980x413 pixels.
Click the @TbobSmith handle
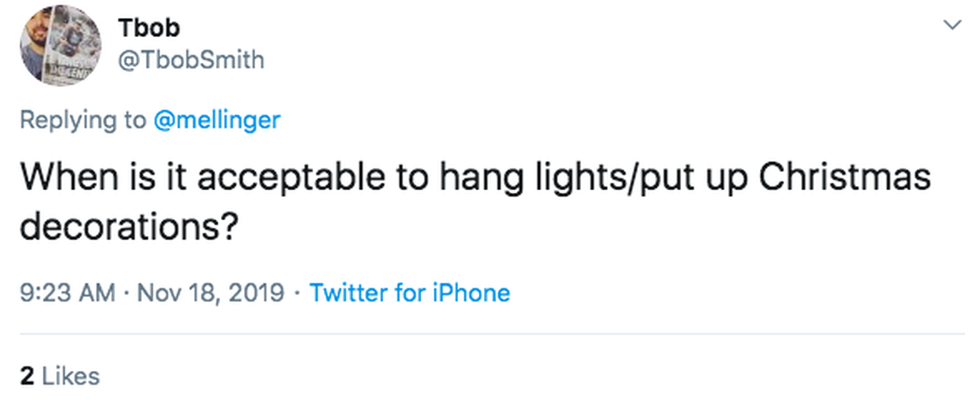pyautogui.click(x=191, y=59)
